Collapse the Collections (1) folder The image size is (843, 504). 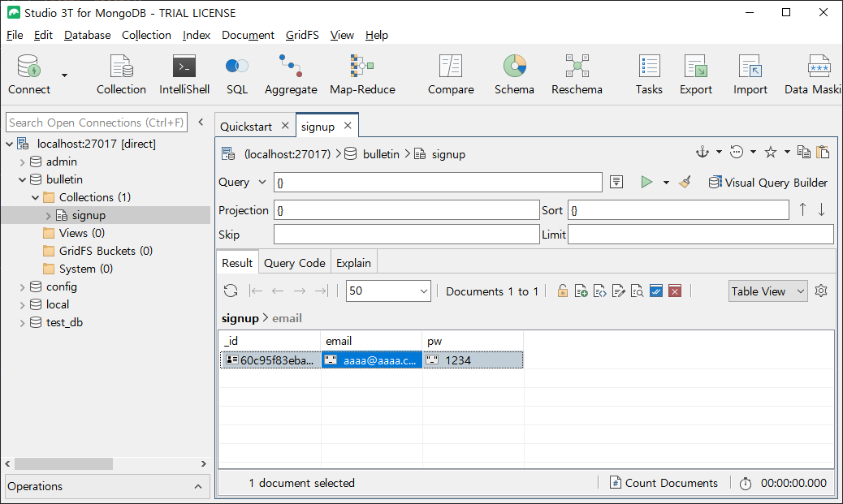click(35, 197)
